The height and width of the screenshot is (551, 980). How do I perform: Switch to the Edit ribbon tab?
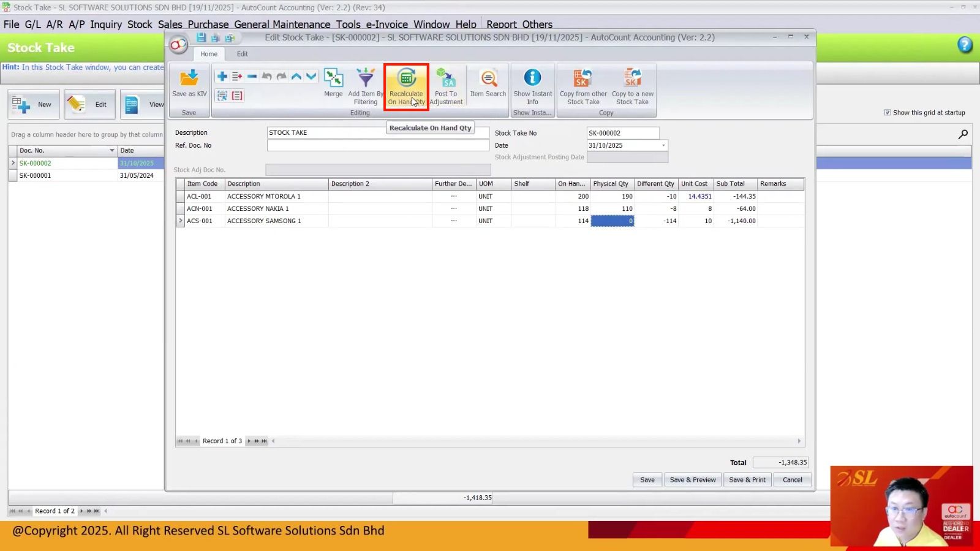click(243, 54)
